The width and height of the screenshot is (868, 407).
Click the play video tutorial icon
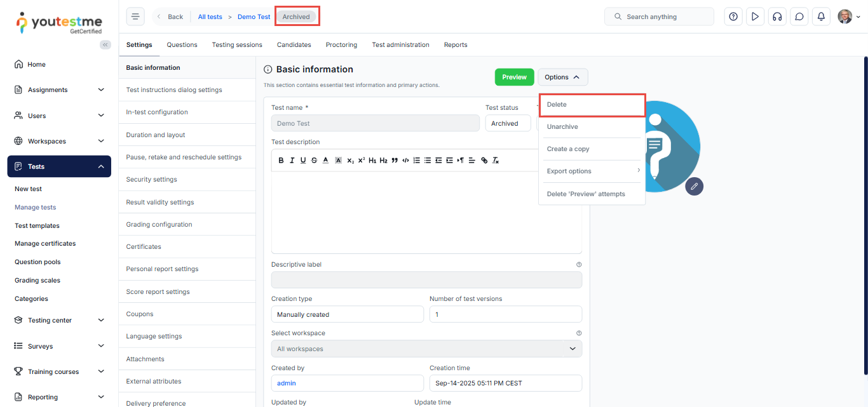coord(755,17)
